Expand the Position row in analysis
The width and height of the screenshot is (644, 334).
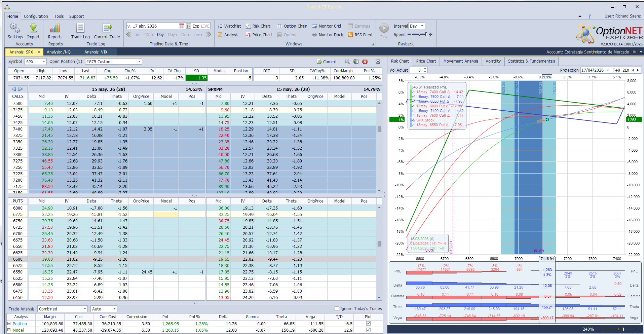coord(9,324)
